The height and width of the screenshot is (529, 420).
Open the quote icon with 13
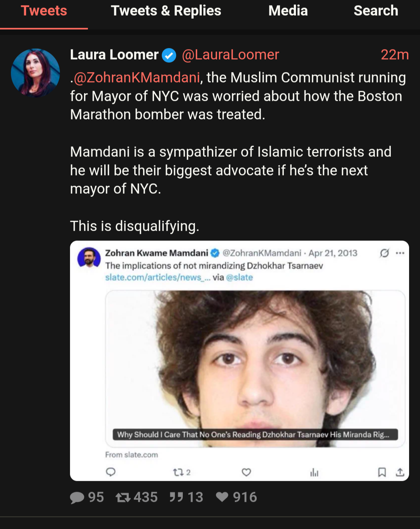pos(176,497)
